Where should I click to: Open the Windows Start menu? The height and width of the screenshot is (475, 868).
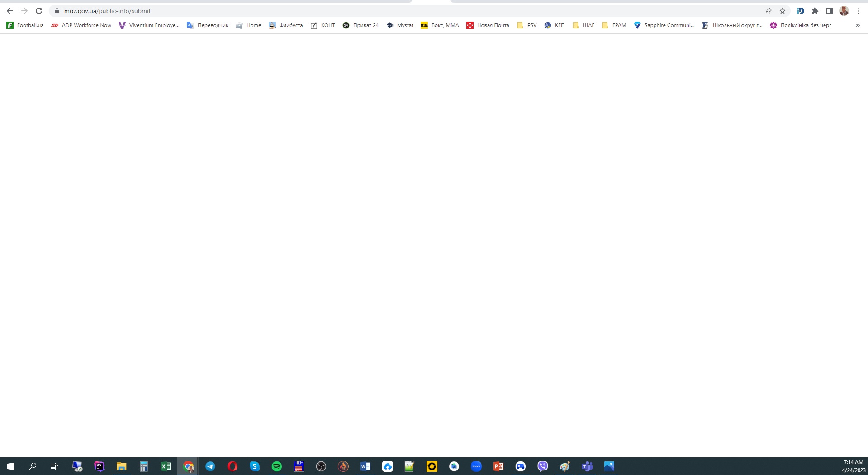click(11, 466)
